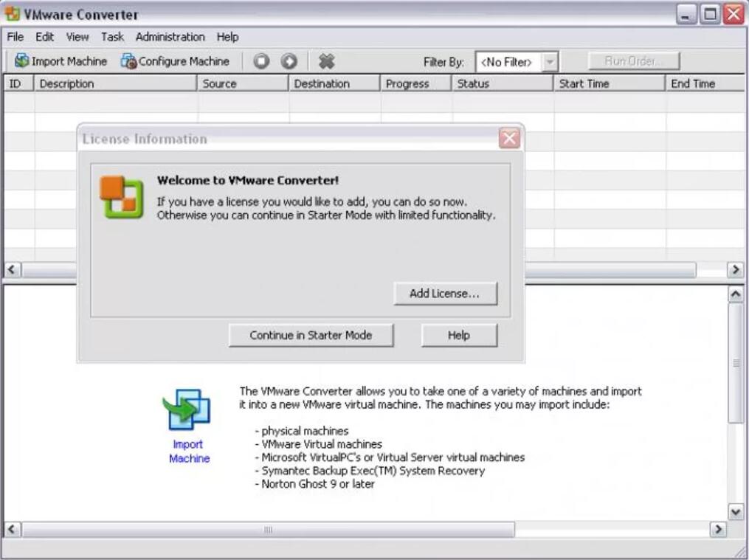Click the VMware Converter title bar icon
This screenshot has height=560, width=749.
click(13, 14)
